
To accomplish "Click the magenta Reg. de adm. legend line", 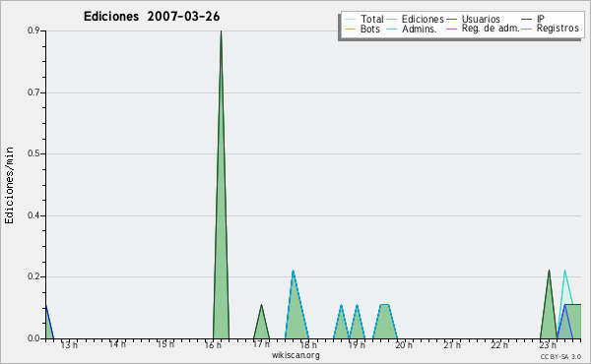I will tap(451, 29).
